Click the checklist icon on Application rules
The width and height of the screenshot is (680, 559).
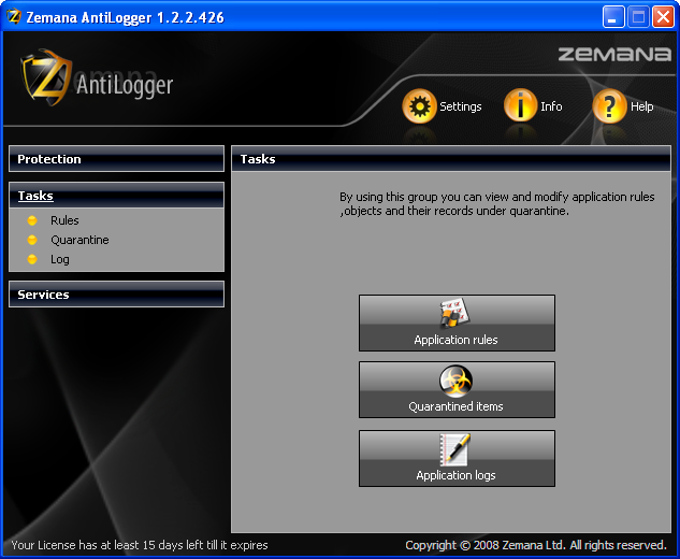(x=454, y=313)
